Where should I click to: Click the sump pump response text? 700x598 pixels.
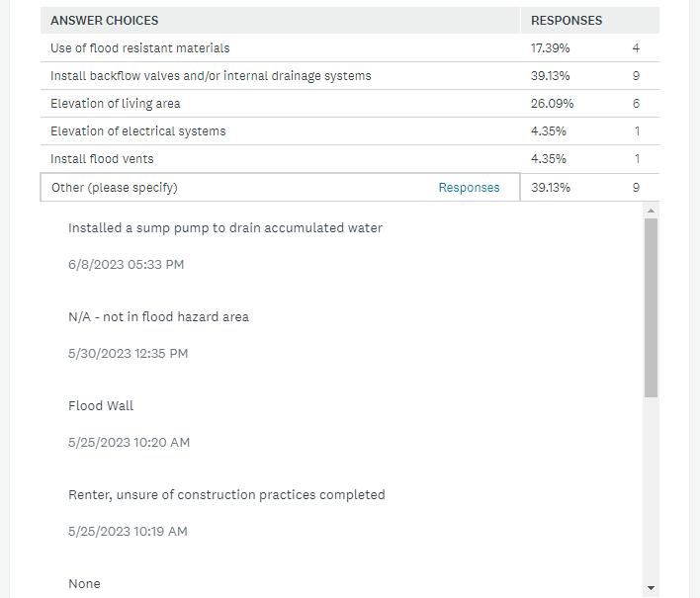pyautogui.click(x=225, y=228)
